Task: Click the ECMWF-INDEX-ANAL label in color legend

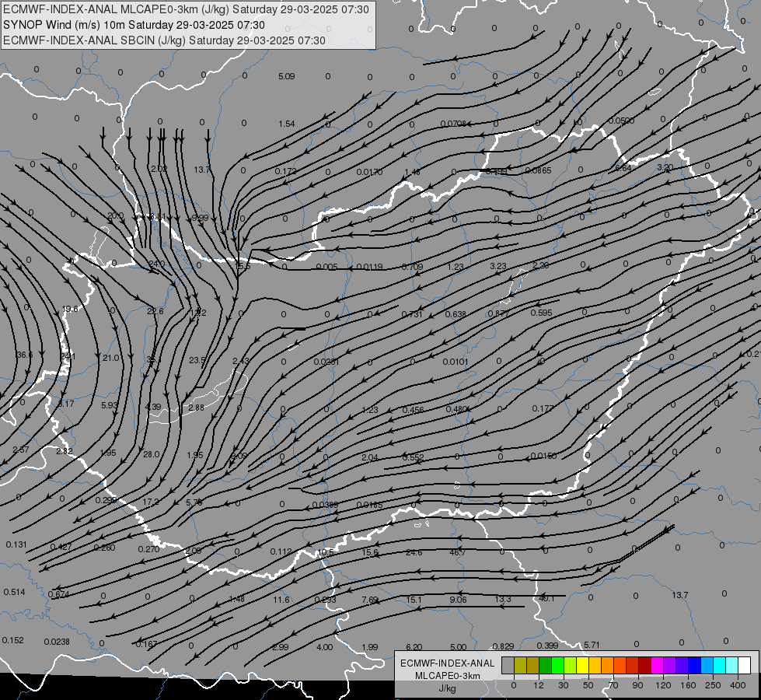Action: point(447,663)
